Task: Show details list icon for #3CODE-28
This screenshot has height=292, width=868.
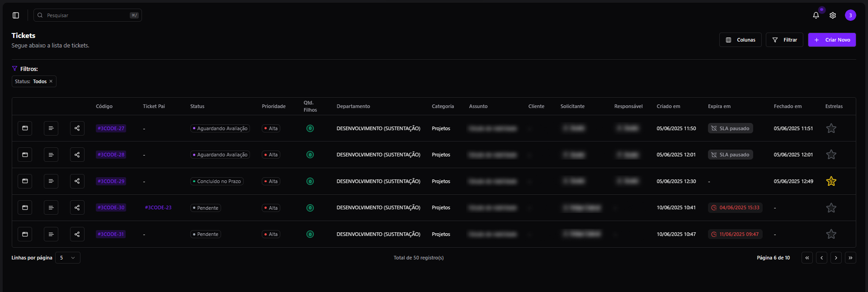Action: (x=51, y=155)
